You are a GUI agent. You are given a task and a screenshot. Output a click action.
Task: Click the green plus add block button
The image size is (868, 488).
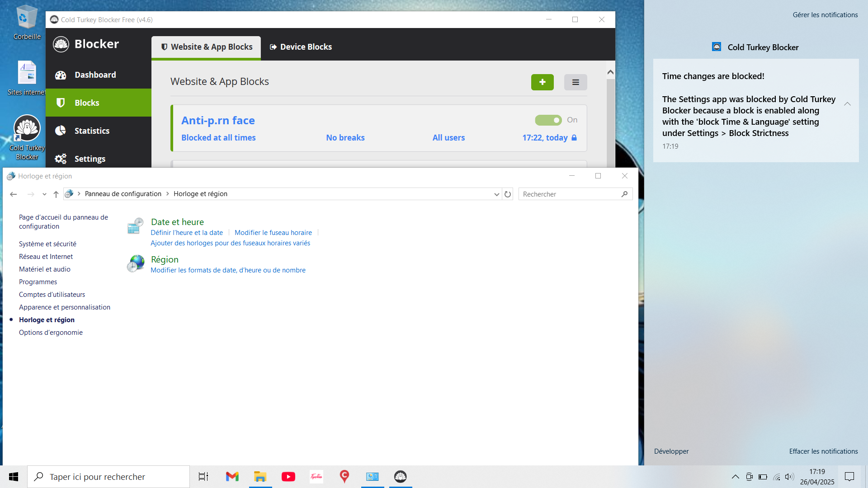[542, 82]
